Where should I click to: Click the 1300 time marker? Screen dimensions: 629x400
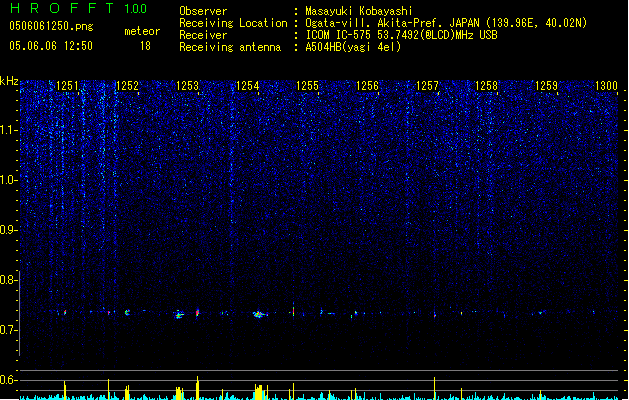click(606, 86)
